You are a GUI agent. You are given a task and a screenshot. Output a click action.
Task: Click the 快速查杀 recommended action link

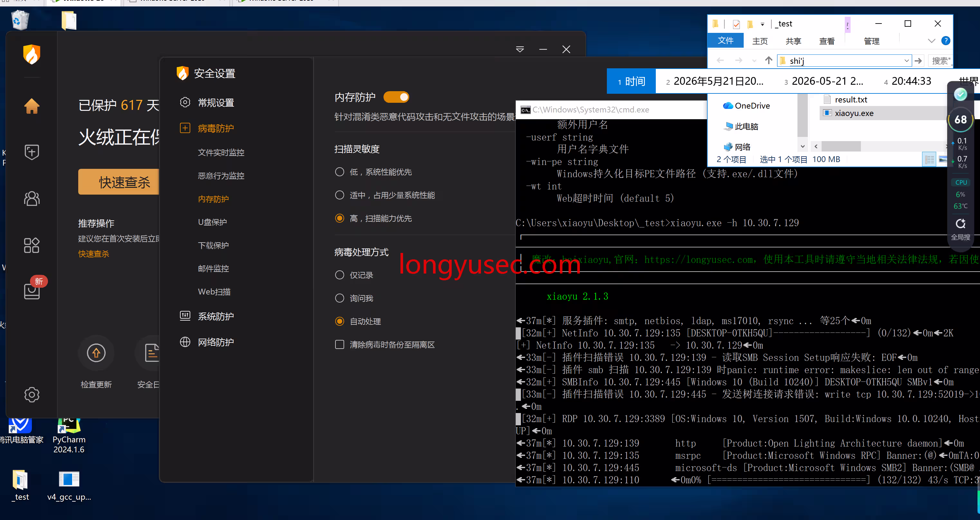pyautogui.click(x=94, y=254)
